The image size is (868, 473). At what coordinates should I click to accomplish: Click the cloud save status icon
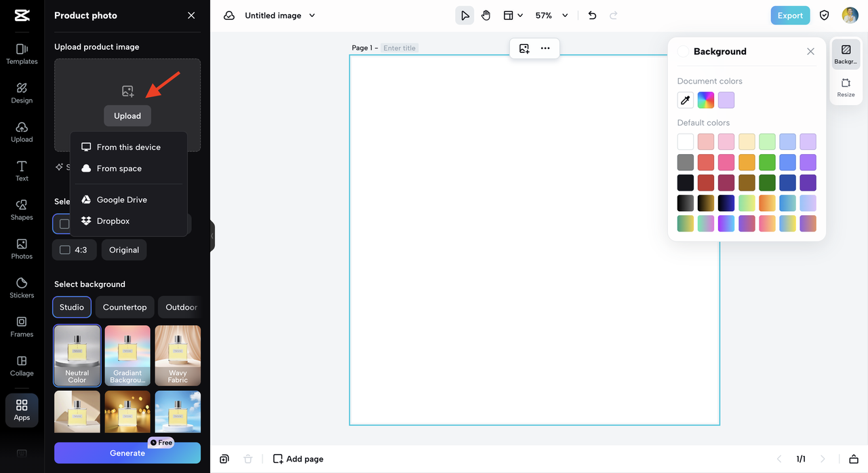pos(229,16)
